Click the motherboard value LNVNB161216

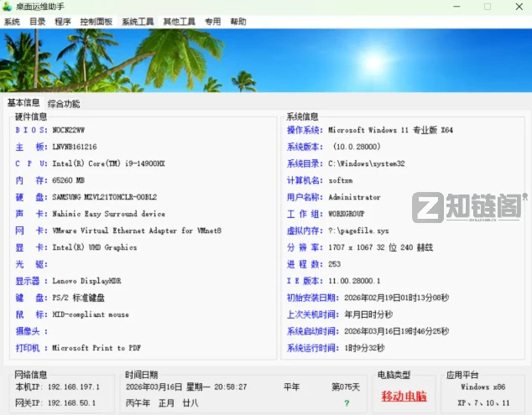(75, 147)
